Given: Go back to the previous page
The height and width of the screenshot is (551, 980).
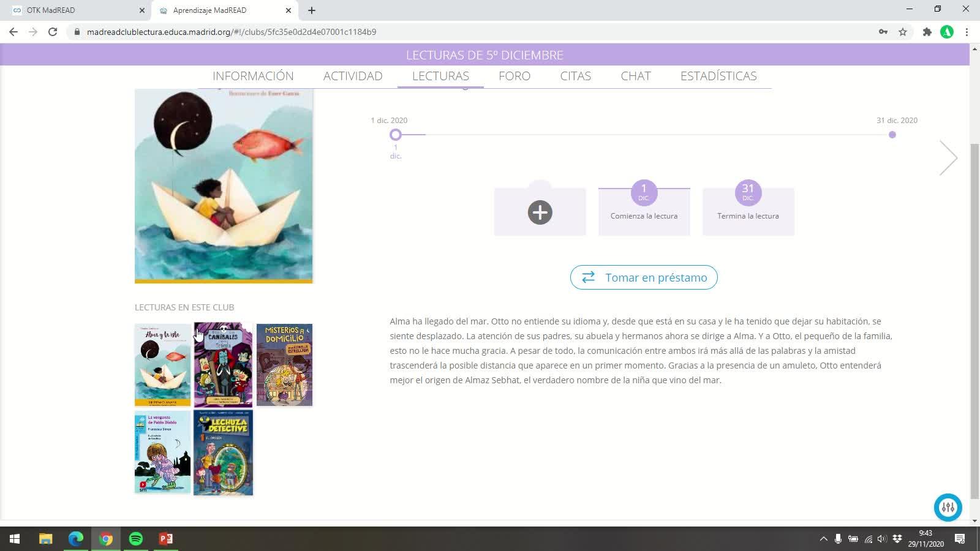Looking at the screenshot, I should coord(13,32).
